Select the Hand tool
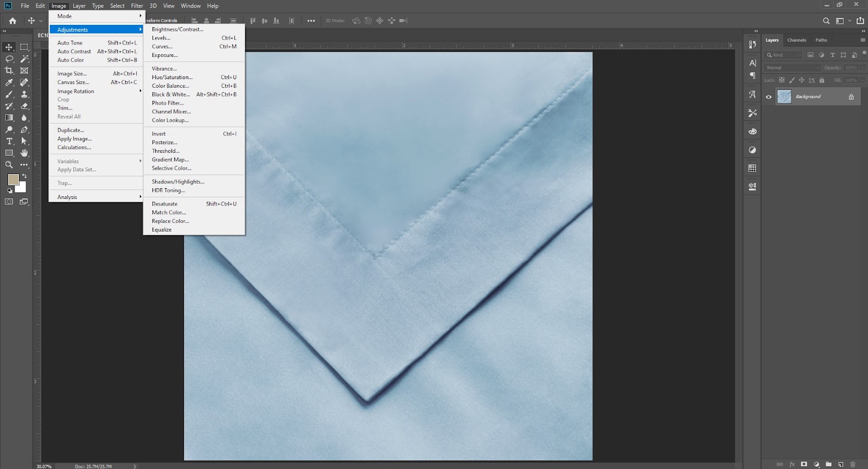The width and height of the screenshot is (868, 469). click(x=24, y=153)
